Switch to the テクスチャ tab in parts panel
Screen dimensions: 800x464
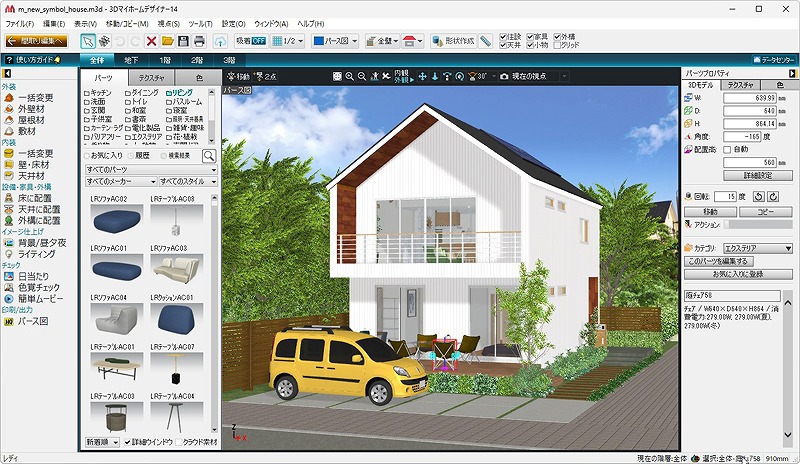pos(151,77)
